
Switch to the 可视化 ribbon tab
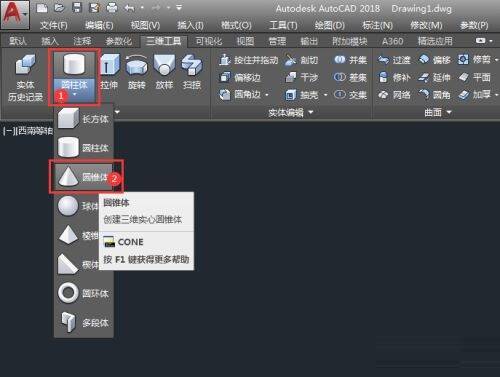tap(209, 41)
